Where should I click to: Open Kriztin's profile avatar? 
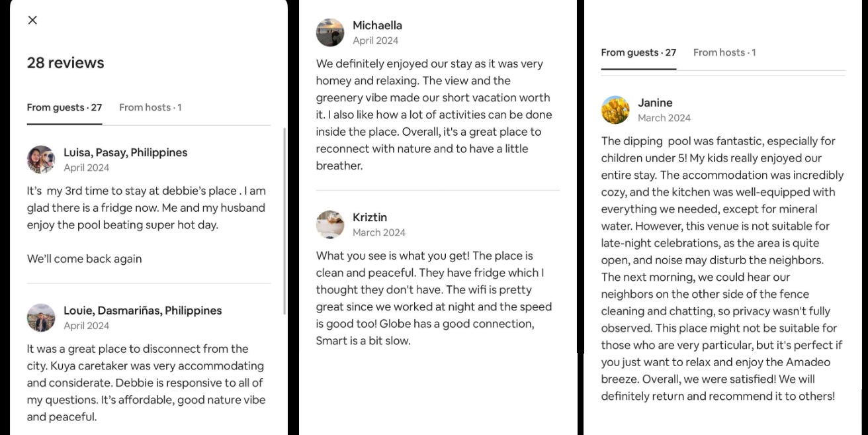330,224
